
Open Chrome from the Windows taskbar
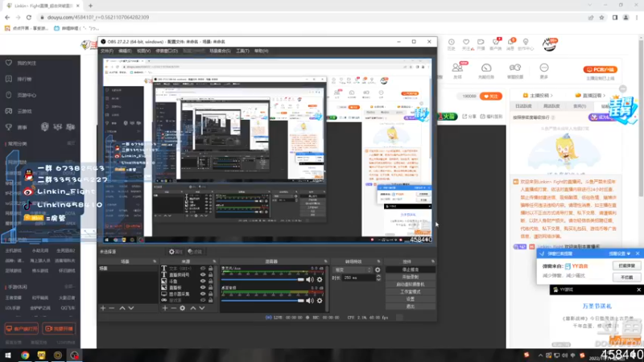click(x=25, y=355)
